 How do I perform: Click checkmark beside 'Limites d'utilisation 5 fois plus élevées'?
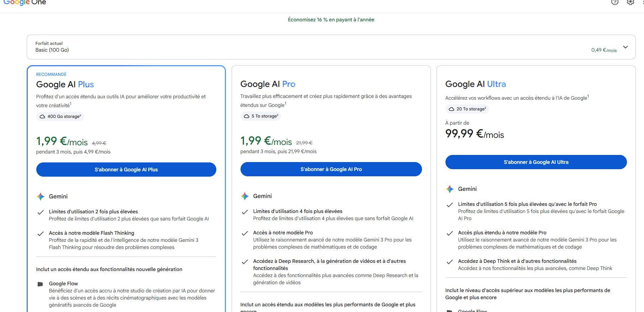[450, 205]
